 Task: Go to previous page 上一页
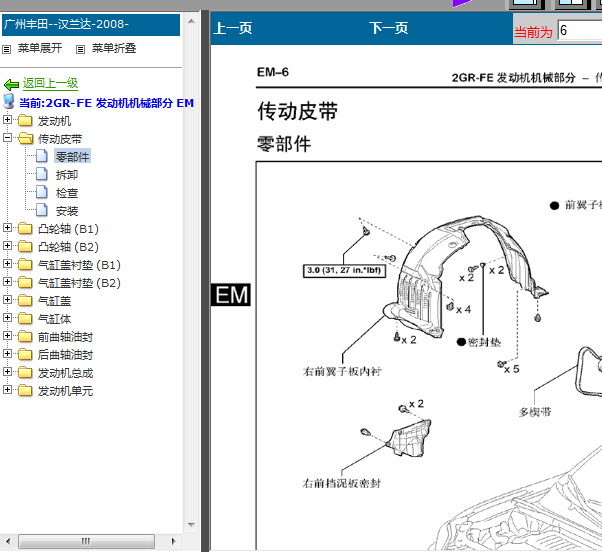(233, 28)
